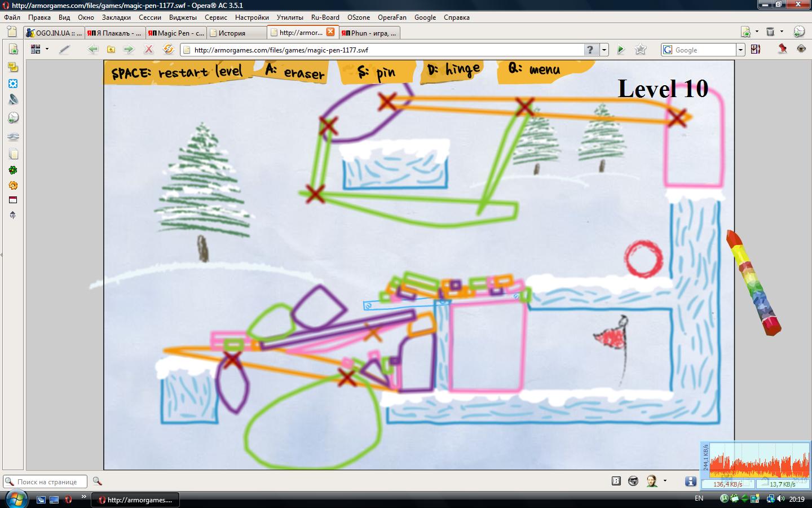Open the bookmarks star panel in the sidebar
This screenshot has height=508, width=812.
13,50
